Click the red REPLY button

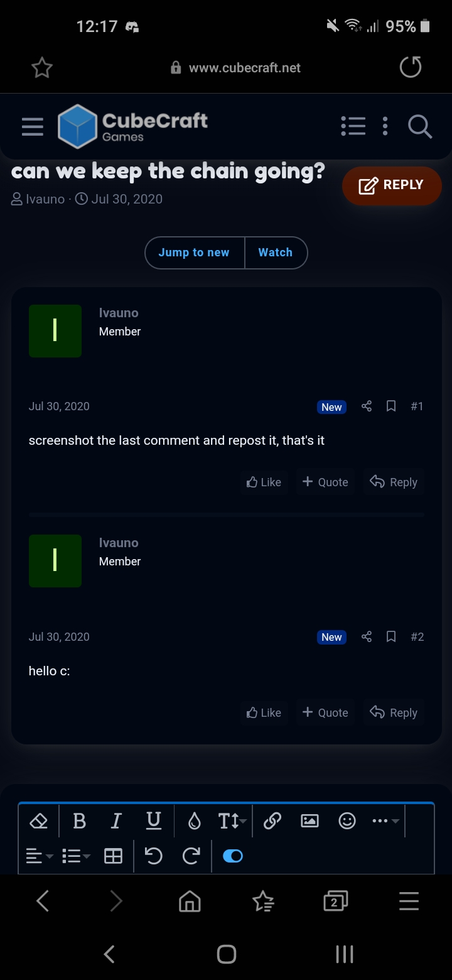point(392,185)
